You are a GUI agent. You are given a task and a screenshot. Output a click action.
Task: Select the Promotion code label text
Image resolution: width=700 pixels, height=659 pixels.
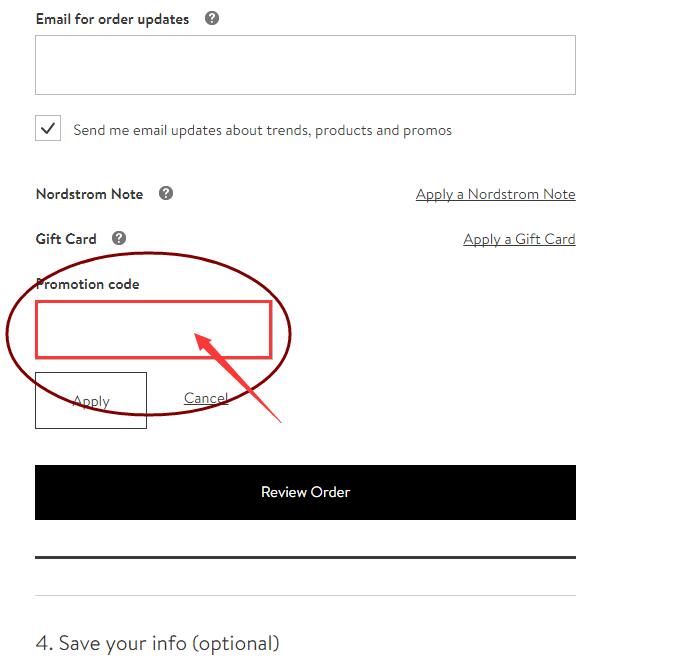tap(88, 284)
